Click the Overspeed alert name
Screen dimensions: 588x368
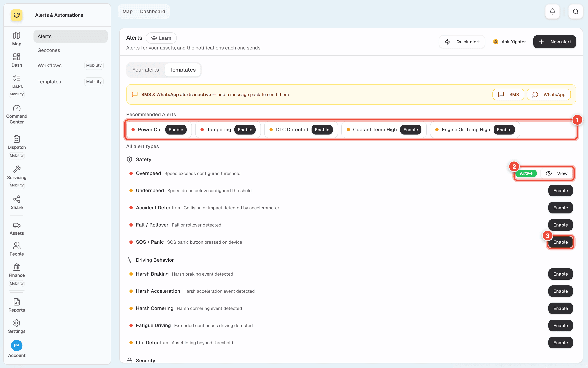(x=148, y=173)
